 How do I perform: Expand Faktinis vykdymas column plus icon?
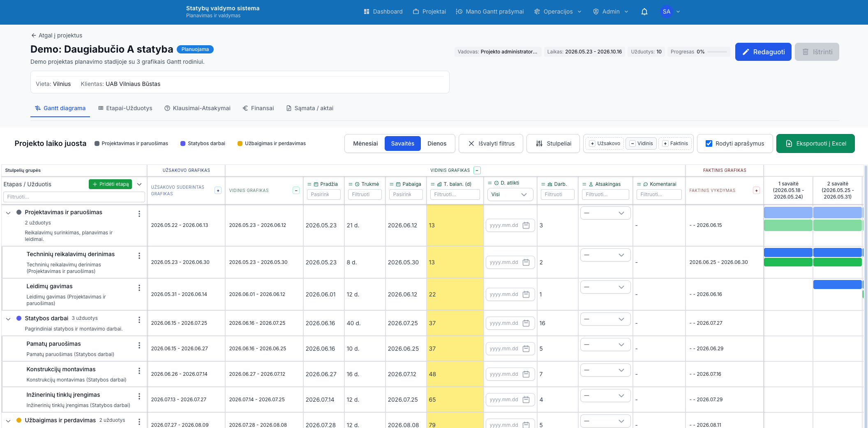click(756, 190)
